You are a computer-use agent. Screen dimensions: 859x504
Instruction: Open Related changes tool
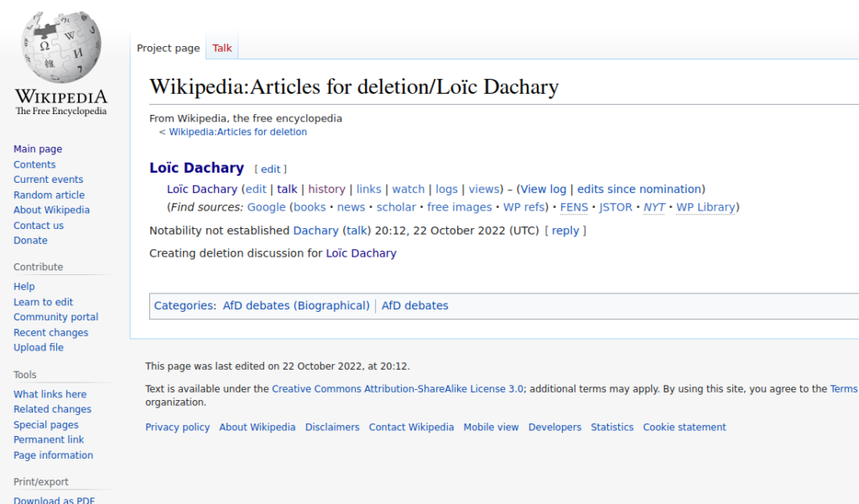tap(53, 409)
